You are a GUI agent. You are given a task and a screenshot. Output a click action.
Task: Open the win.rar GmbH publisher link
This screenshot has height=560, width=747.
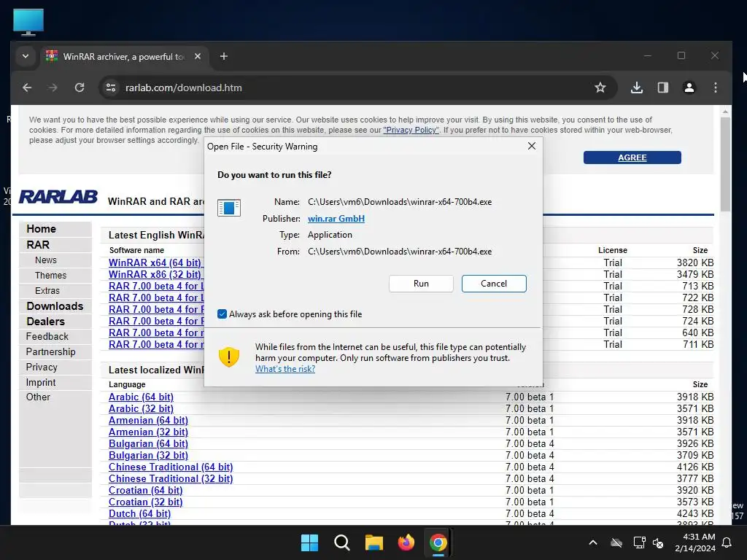coord(336,219)
